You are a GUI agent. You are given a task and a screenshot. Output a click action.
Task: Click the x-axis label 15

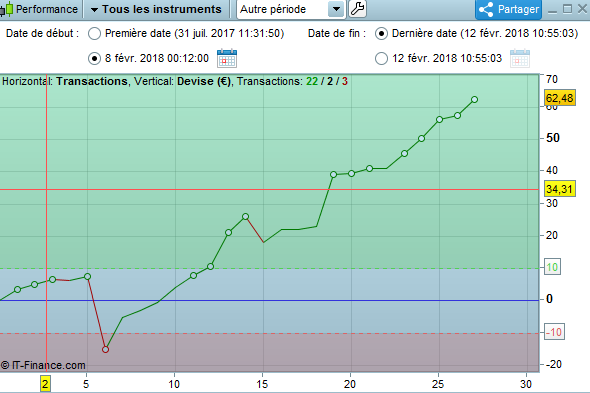(262, 384)
